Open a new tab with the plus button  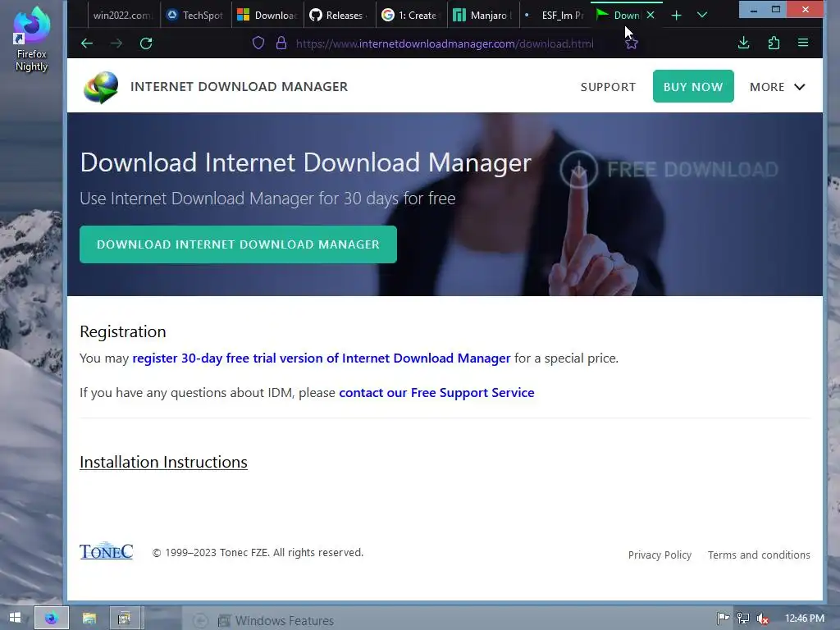click(676, 15)
